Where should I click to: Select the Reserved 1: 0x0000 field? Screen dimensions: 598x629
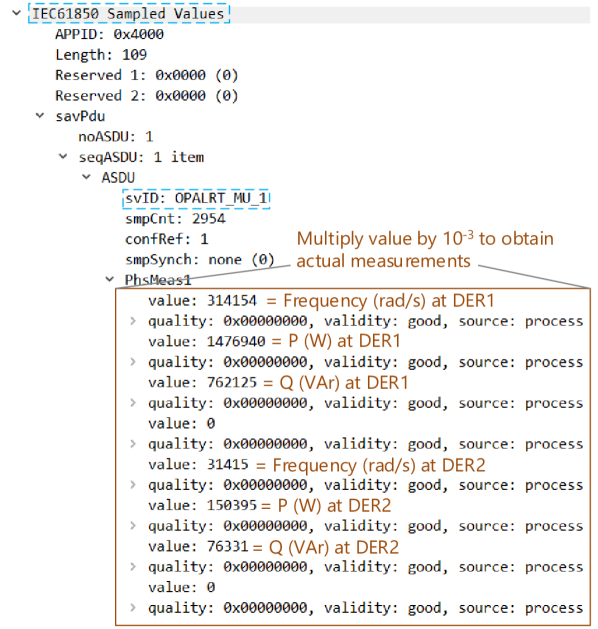[147, 75]
